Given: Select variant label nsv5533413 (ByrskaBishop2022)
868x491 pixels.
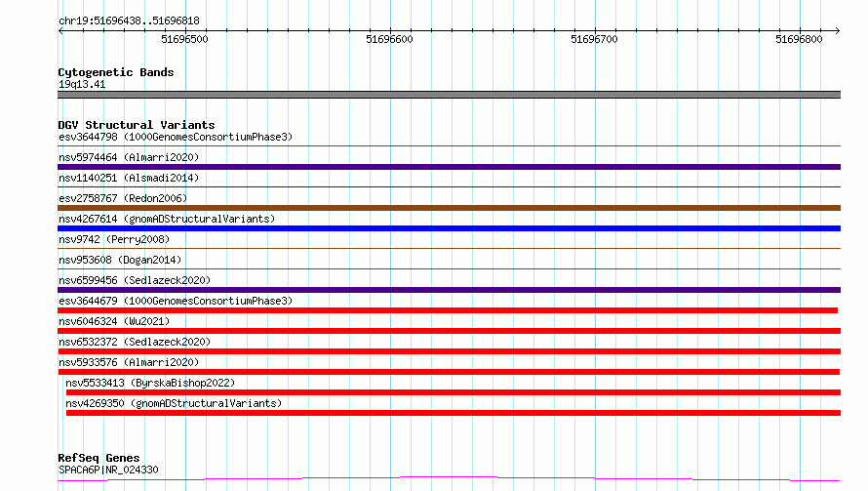Looking at the screenshot, I should point(150,383).
